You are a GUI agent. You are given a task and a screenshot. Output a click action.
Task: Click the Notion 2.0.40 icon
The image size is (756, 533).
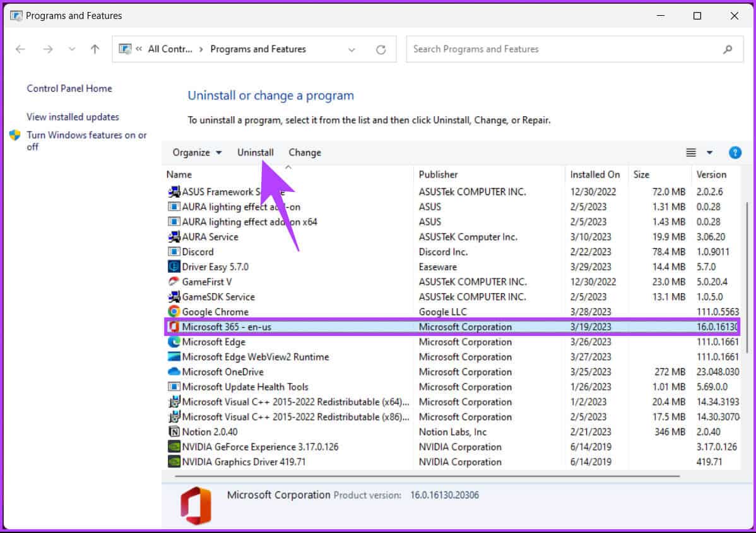click(x=174, y=432)
